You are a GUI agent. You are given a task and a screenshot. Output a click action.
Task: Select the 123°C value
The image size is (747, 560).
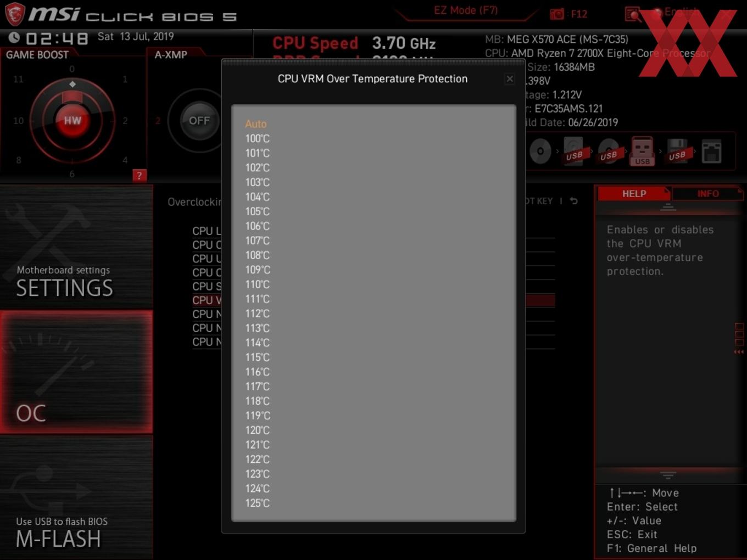(x=258, y=474)
